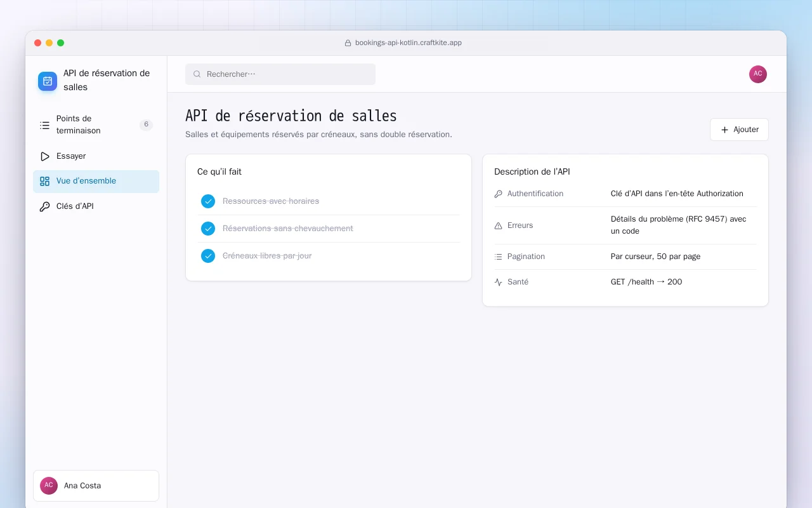
Task: Click the warning triangle icon next to Erreurs
Action: (498, 225)
